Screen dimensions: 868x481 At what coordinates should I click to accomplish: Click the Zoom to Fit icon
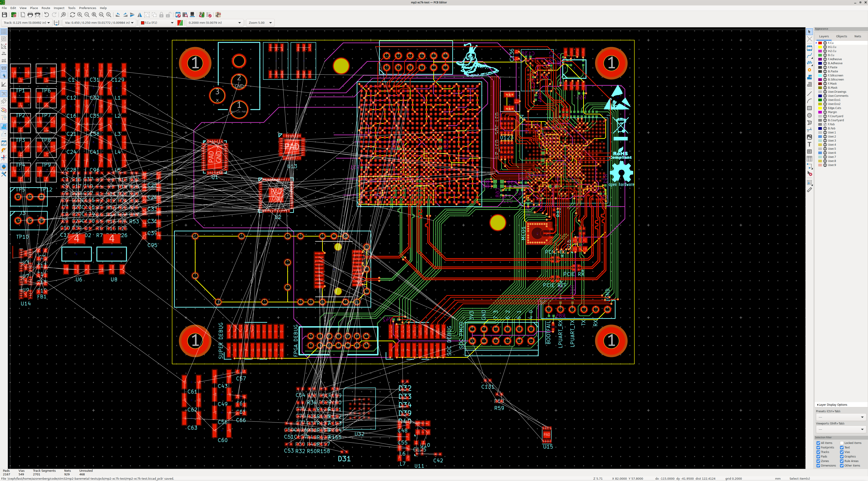click(x=94, y=15)
